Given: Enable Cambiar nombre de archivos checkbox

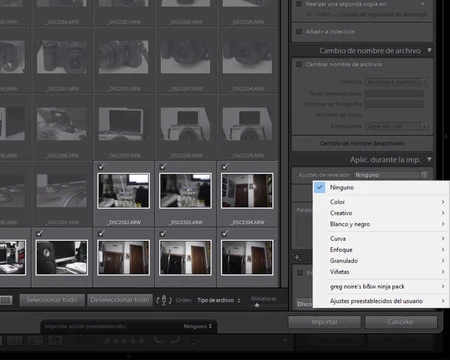Looking at the screenshot, I should coord(299,64).
